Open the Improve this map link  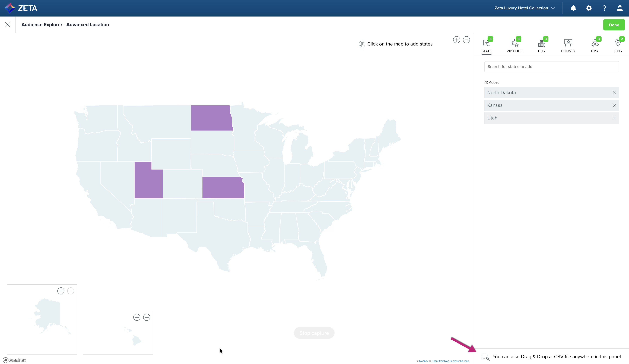459,361
